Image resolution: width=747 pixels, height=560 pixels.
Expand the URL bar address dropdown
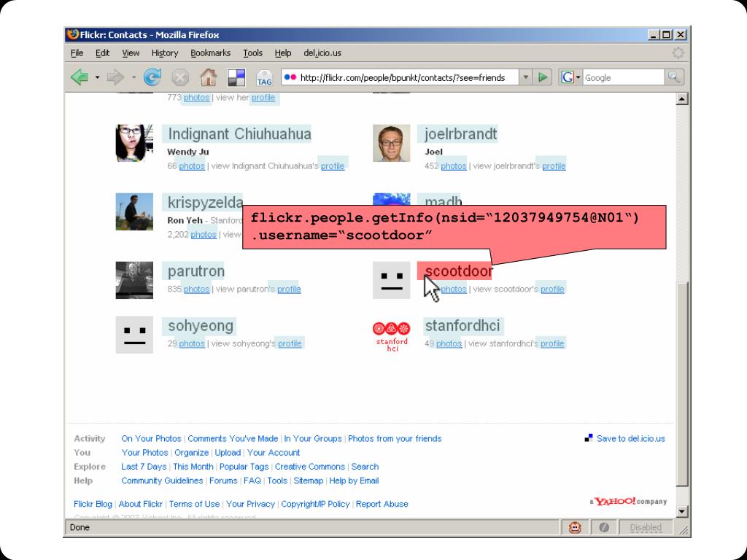(x=526, y=77)
